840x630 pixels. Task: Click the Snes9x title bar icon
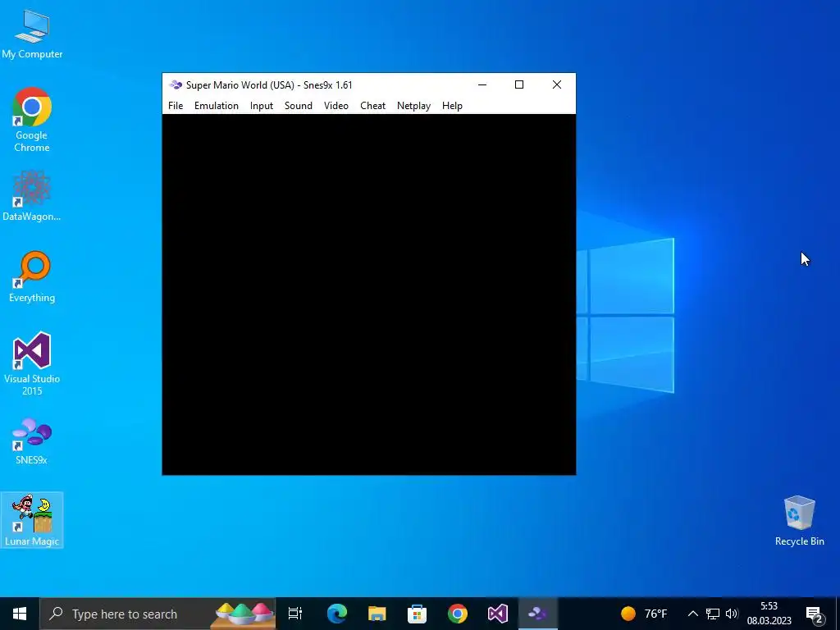176,84
